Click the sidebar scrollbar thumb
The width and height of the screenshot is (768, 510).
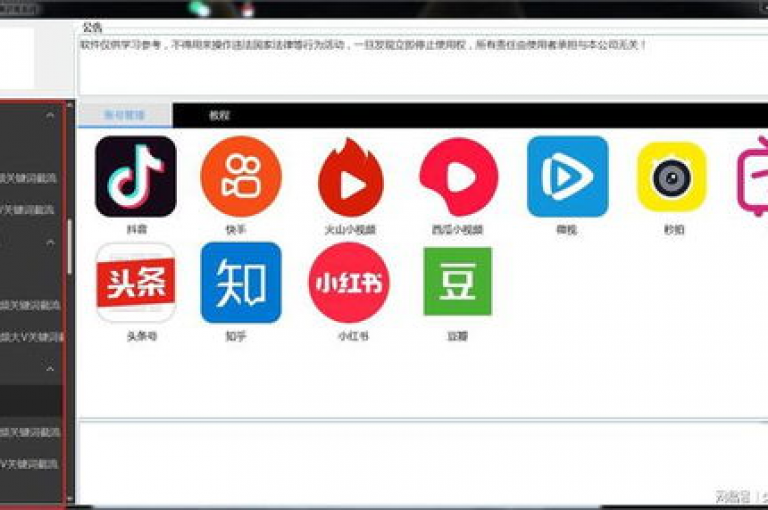(70, 246)
